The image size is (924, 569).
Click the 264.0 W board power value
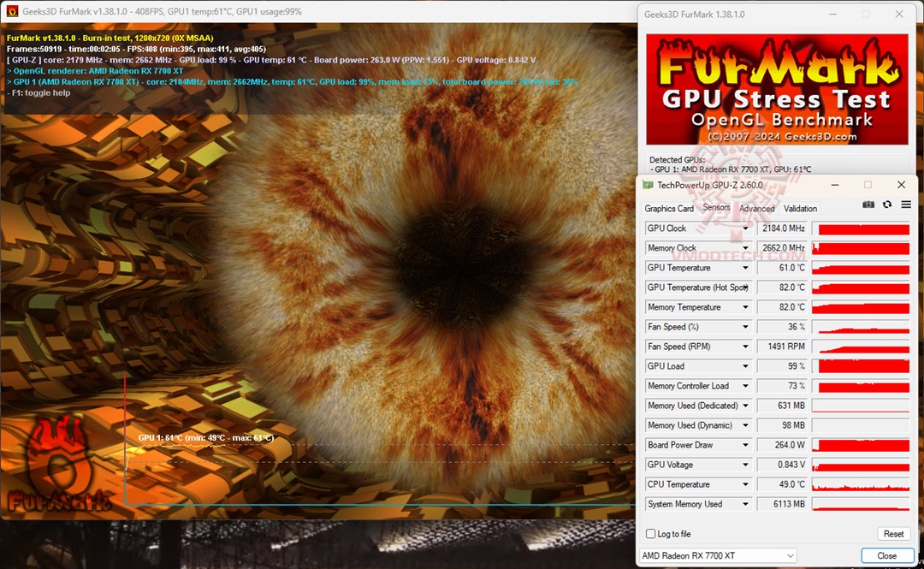point(781,445)
